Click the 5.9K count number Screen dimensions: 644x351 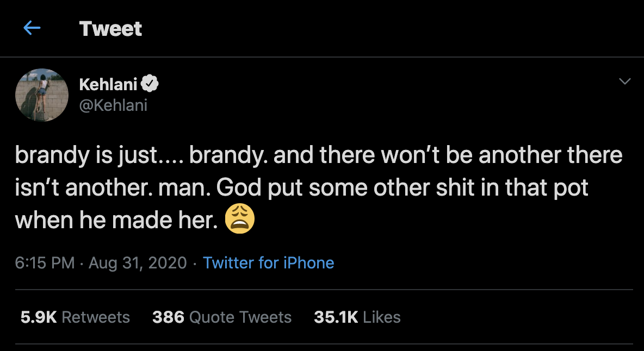pos(39,317)
